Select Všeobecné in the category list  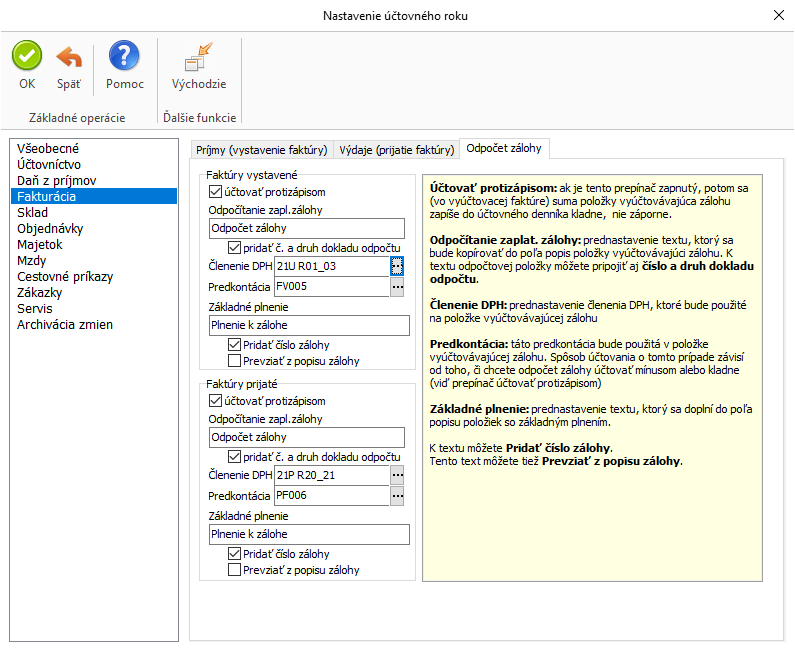coord(94,148)
